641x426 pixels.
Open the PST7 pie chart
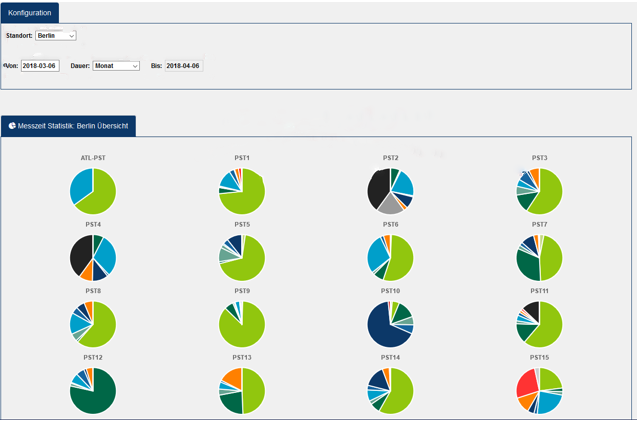[539, 258]
